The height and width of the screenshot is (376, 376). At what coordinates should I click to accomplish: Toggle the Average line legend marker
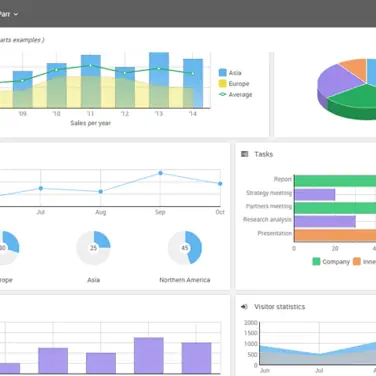click(223, 94)
